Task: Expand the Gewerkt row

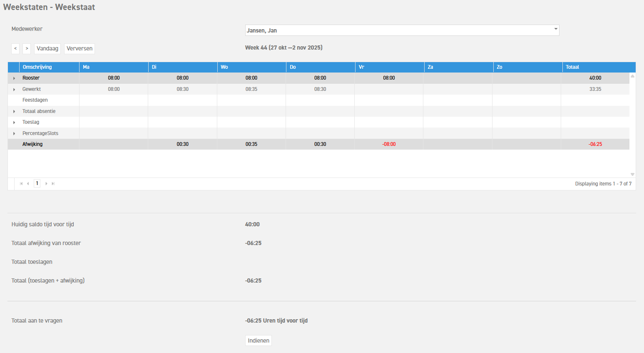Action: pos(14,90)
